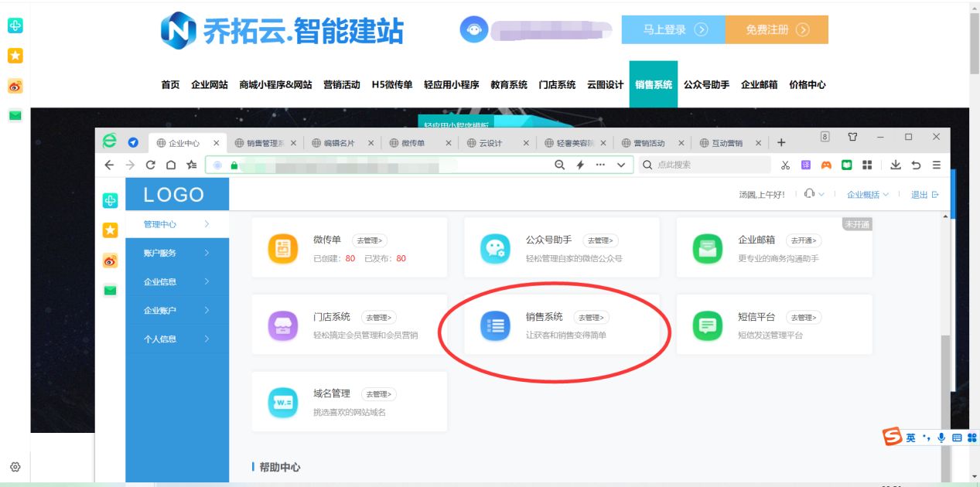
Task: Click 去管理 next to 微传单
Action: [x=370, y=240]
